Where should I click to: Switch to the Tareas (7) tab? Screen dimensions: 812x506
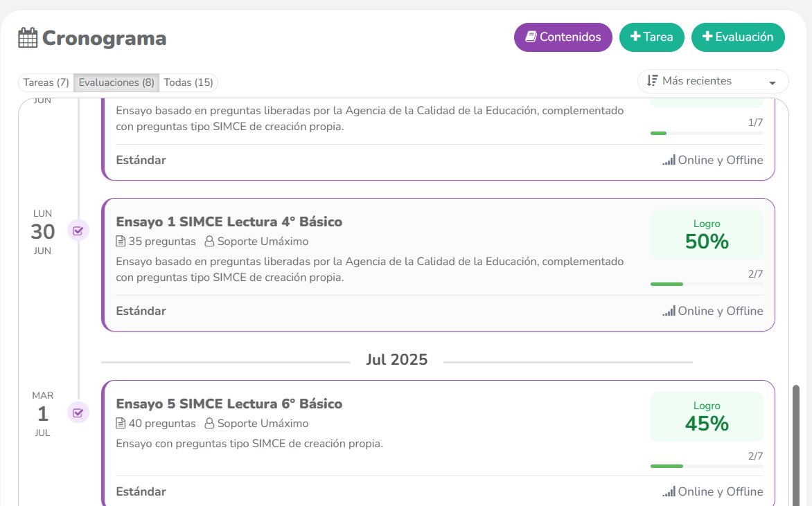pos(46,82)
